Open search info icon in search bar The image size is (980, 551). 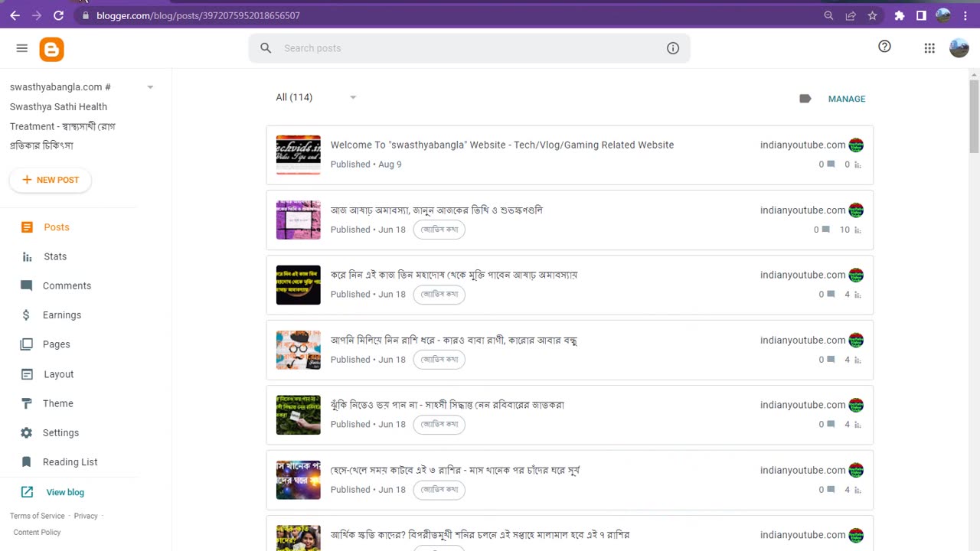click(673, 48)
